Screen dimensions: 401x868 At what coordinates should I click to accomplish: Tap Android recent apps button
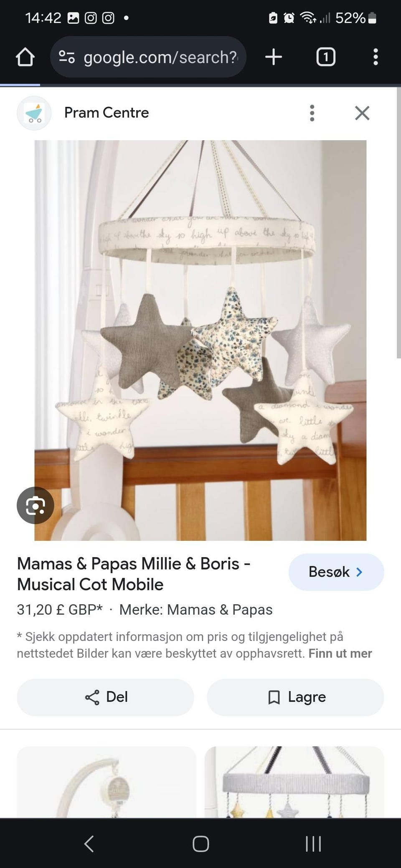coord(313,843)
